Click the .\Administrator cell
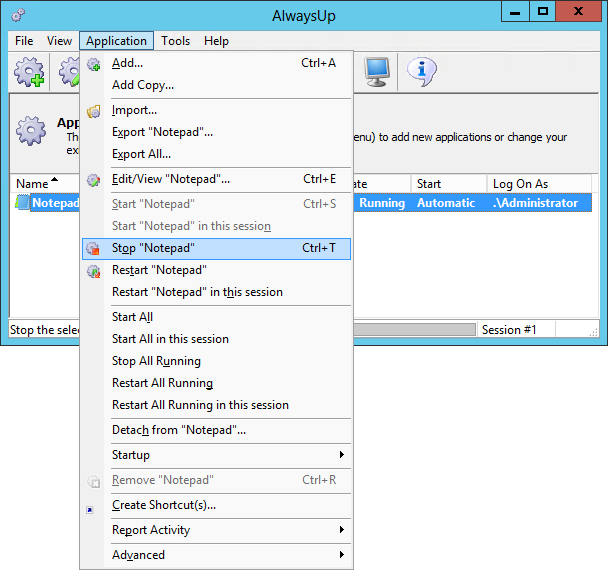The image size is (608, 571). 535,203
